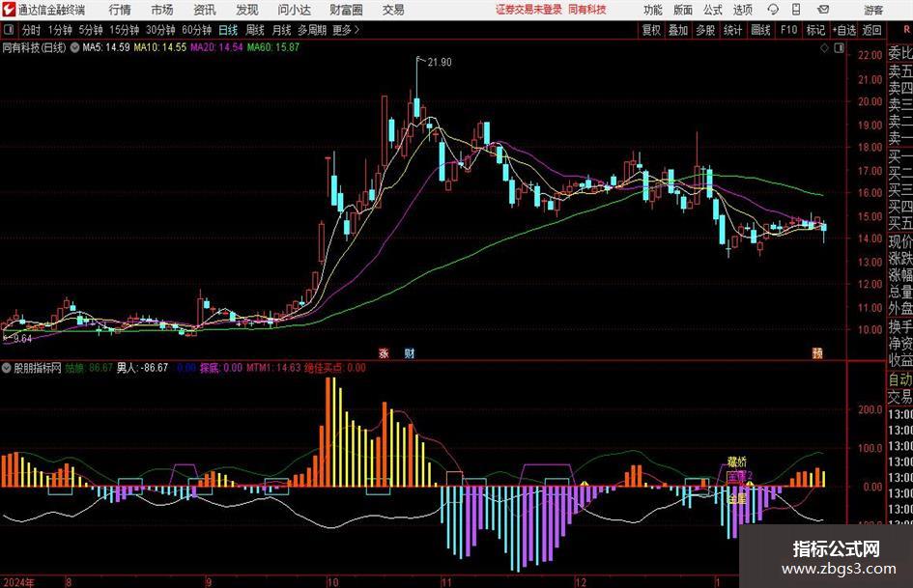The width and height of the screenshot is (913, 588).
Task: Click the MA60: 15.87 indicator value
Action: pyautogui.click(x=273, y=47)
